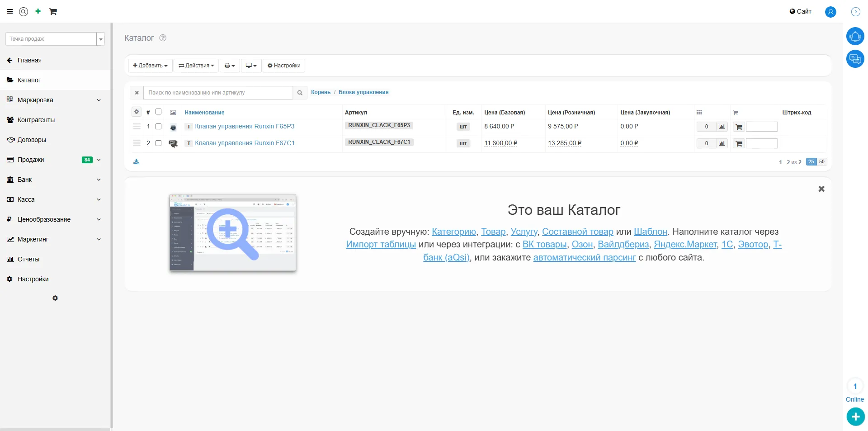The image size is (868, 431).
Task: Check the box for Клапан управления Runxin F67C1
Action: tap(158, 143)
